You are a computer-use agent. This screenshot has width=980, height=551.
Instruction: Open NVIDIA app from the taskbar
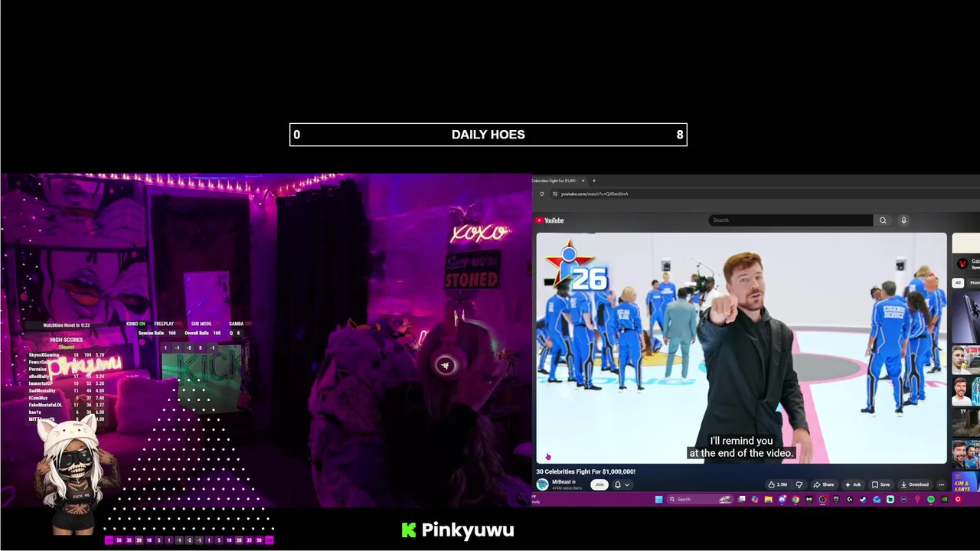click(944, 500)
